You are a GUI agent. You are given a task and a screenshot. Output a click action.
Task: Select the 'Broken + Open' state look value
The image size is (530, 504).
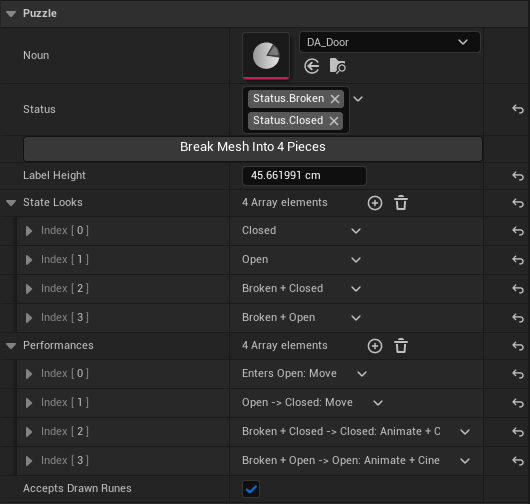point(279,318)
